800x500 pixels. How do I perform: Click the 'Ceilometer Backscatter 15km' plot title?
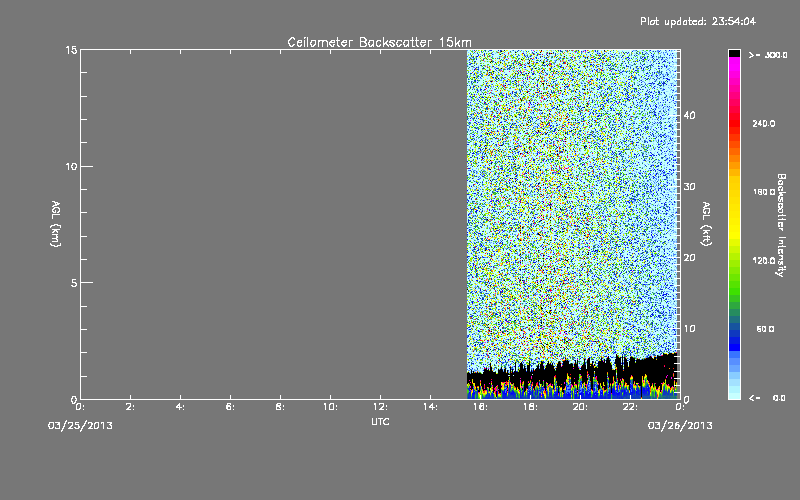(x=379, y=42)
